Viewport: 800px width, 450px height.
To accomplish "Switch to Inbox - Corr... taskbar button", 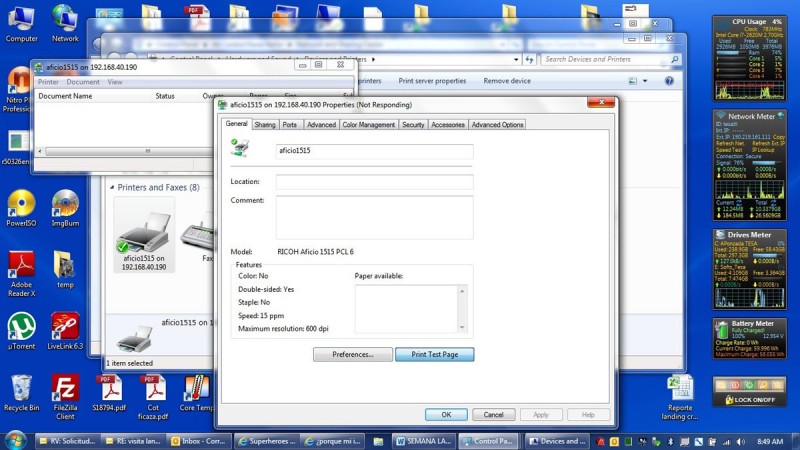I will tap(200, 441).
